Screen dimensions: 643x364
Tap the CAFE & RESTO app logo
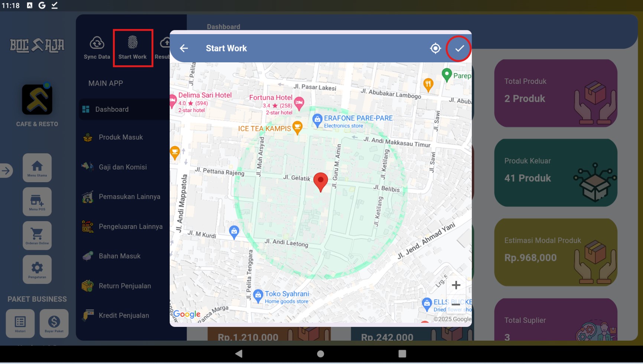click(37, 99)
